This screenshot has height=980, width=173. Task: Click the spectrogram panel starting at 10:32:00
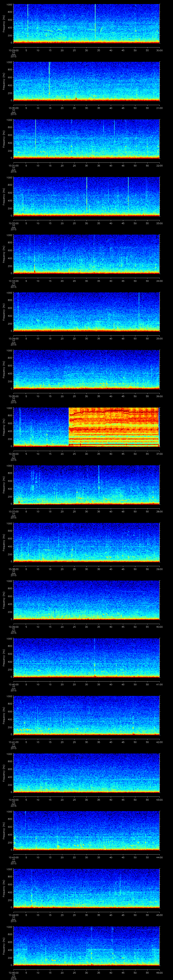(x=86, y=196)
